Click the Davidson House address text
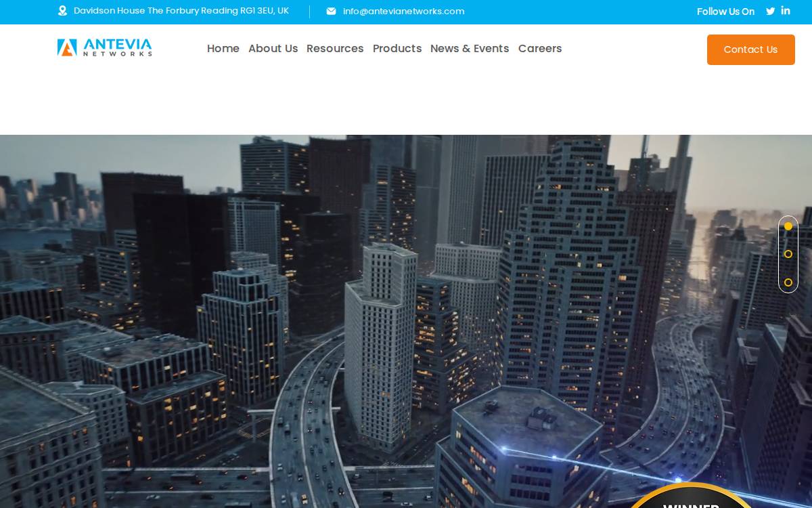Viewport: 812px width, 508px height. (x=181, y=11)
